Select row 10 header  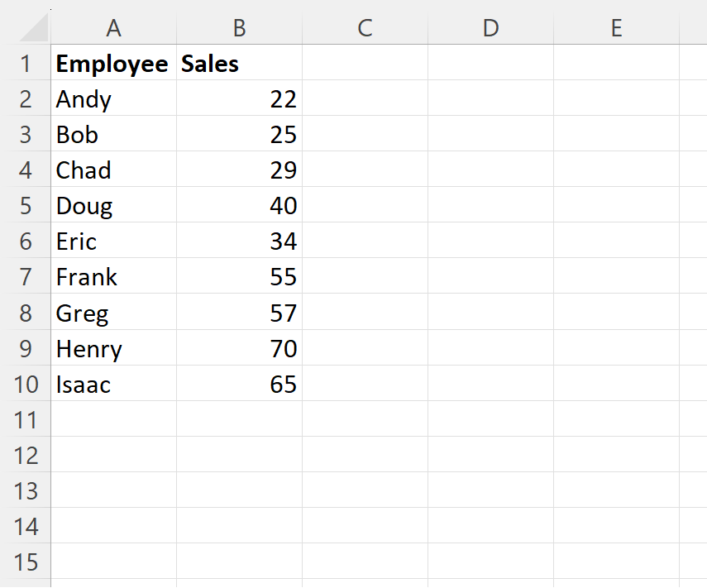pyautogui.click(x=27, y=385)
